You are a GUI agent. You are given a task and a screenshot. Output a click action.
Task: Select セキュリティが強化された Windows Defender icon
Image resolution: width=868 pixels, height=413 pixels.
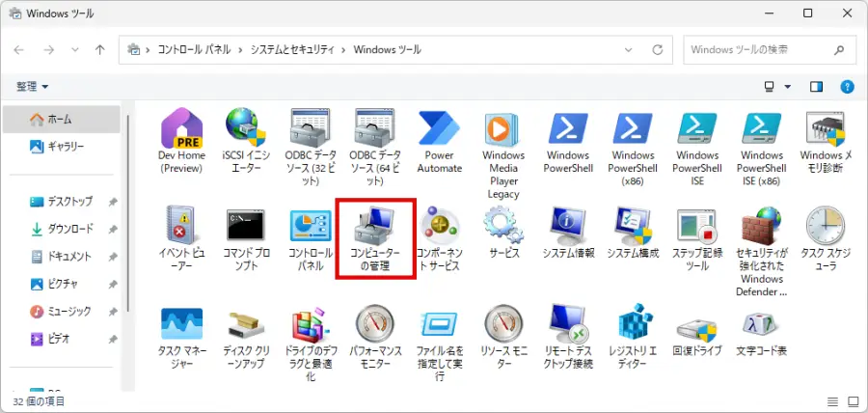[761, 226]
